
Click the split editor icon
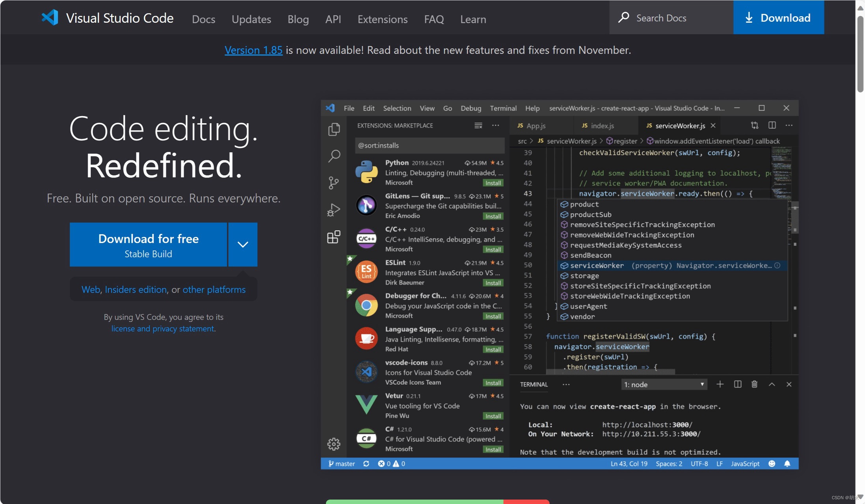click(x=772, y=125)
